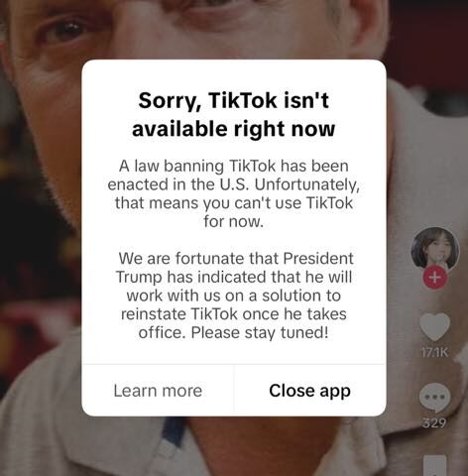Click the paragraph about the U.S. ban law
The image size is (468, 476).
click(x=234, y=193)
